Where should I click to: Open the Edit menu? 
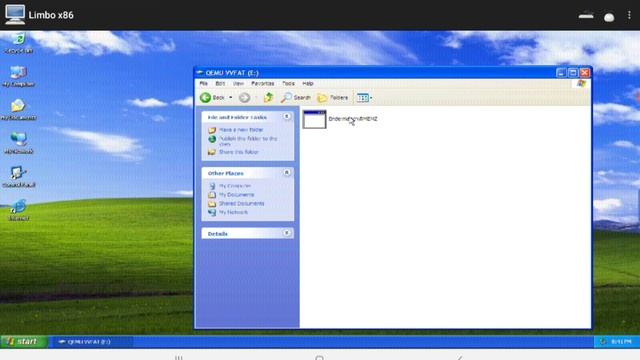(x=220, y=83)
